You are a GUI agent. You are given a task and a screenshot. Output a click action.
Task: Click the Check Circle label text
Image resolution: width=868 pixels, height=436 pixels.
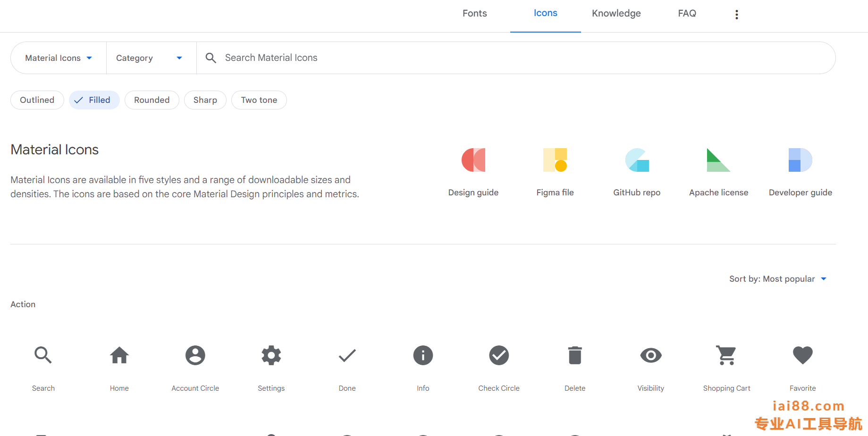tap(499, 388)
